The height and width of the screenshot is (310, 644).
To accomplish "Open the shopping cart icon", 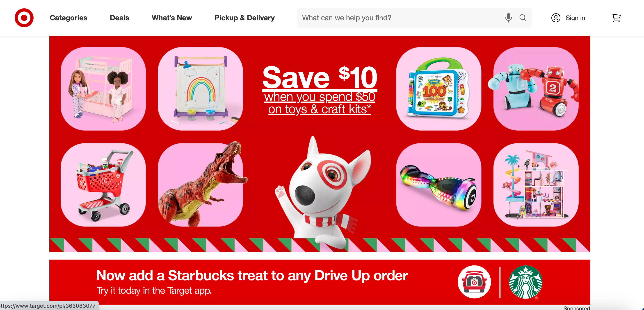I will (616, 18).
